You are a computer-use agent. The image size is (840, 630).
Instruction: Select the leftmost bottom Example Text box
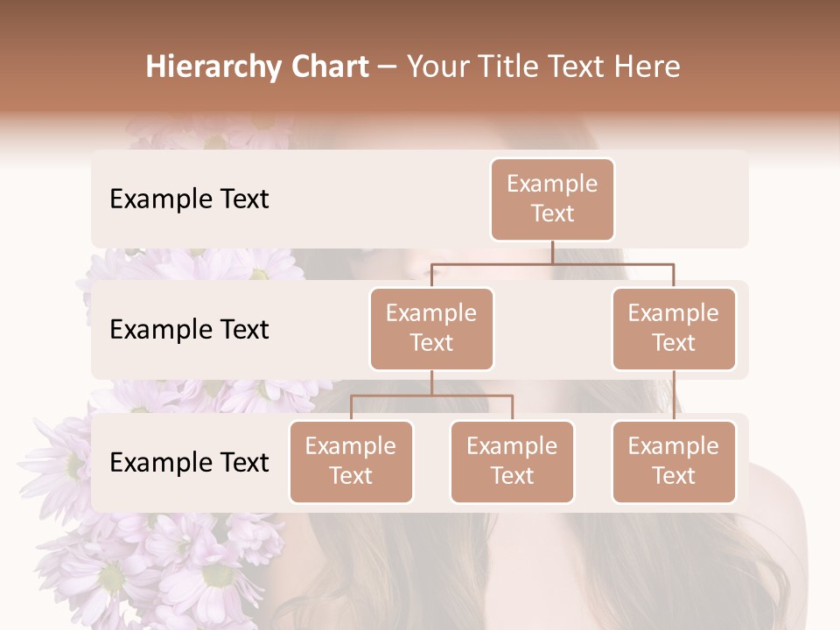[x=351, y=461]
